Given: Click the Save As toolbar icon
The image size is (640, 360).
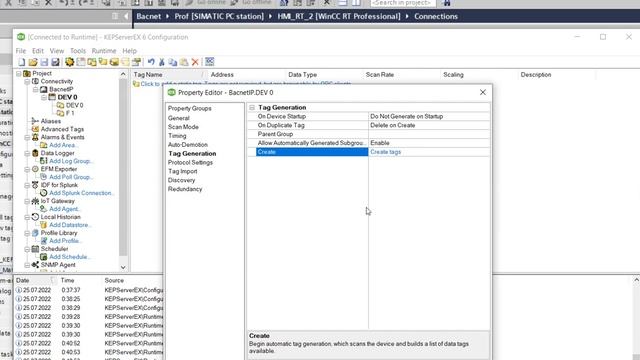Looking at the screenshot, I should click(55, 62).
